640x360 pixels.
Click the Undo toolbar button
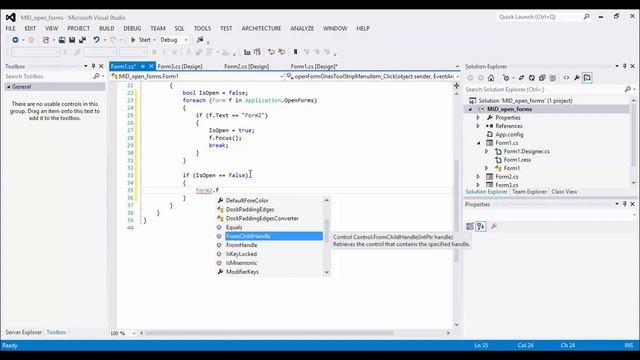96,40
